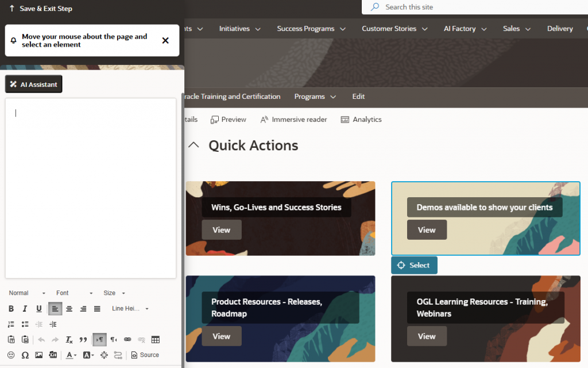
Task: Toggle underline formatting in the editor
Action: pyautogui.click(x=38, y=309)
